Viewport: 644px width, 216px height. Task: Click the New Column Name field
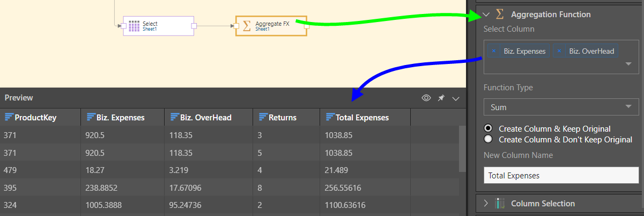pyautogui.click(x=561, y=175)
